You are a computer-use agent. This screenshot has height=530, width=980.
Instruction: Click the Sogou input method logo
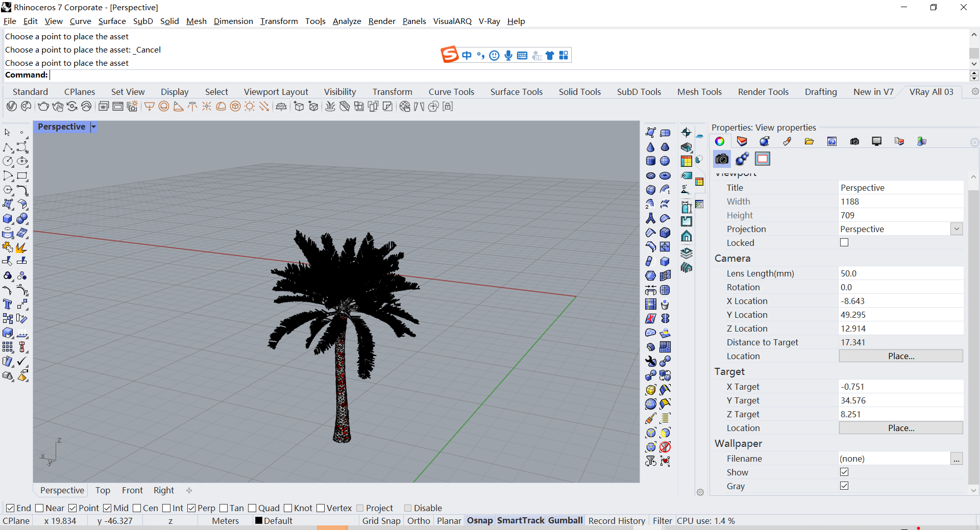coord(449,55)
